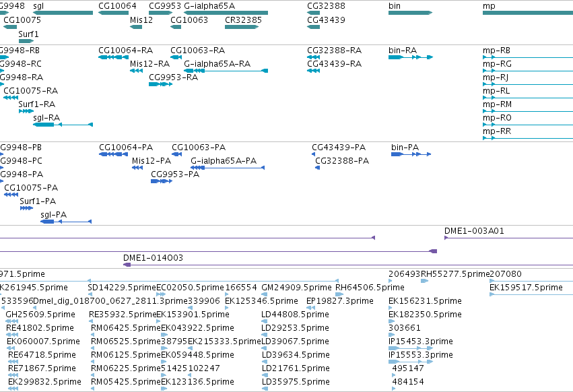Image resolution: width=573 pixels, height=392 pixels.
Task: Select the CG32388 gene label
Action: (326, 6)
